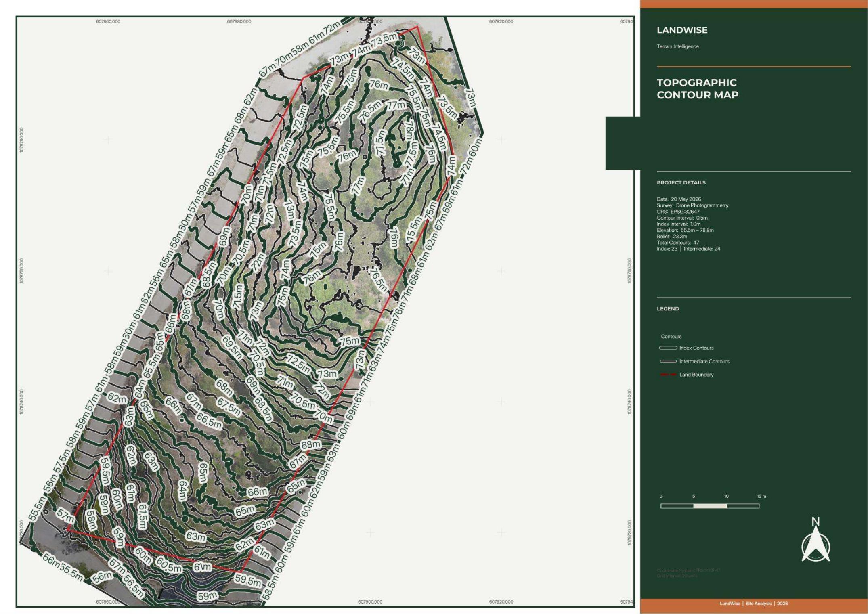Click the red Land Boundary legend symbol
Image resolution: width=868 pixels, height=614 pixels.
click(668, 375)
